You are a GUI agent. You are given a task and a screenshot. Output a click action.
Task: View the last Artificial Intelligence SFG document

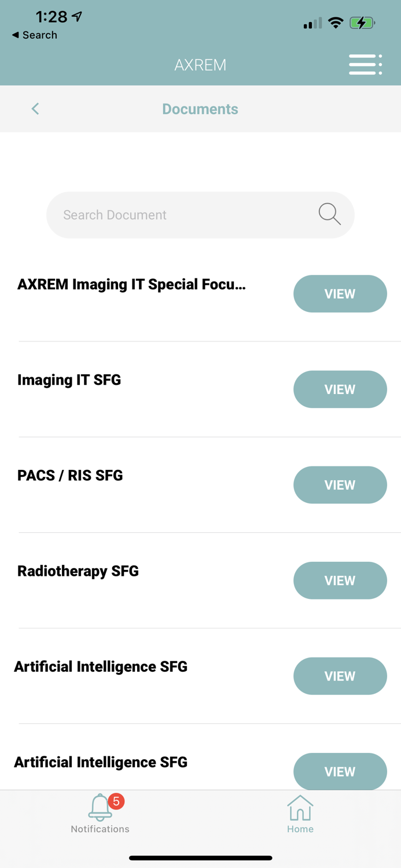(340, 771)
